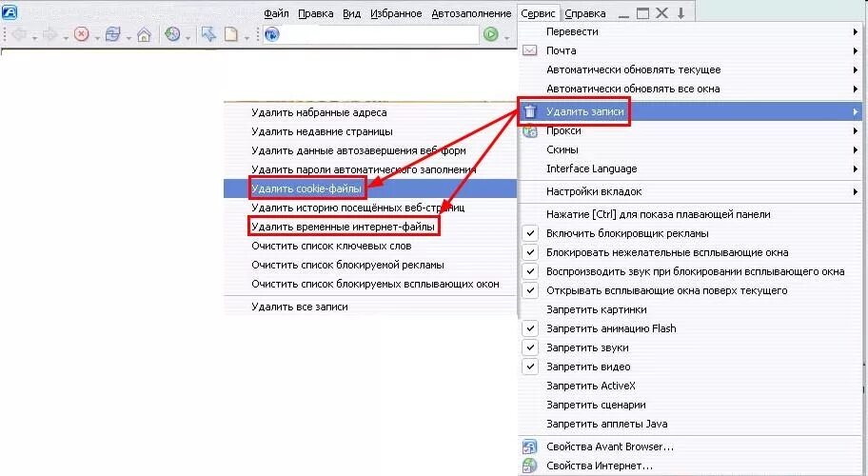
Task: Open the Избранное menu
Action: point(396,13)
